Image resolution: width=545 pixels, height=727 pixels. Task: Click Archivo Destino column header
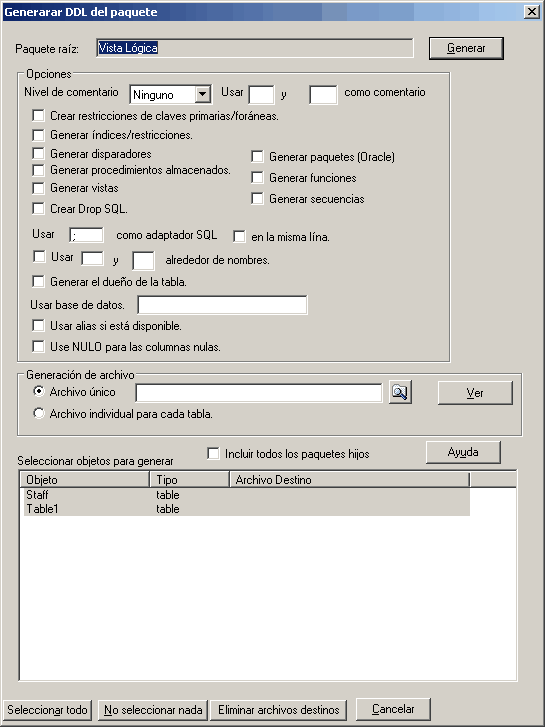coord(350,479)
